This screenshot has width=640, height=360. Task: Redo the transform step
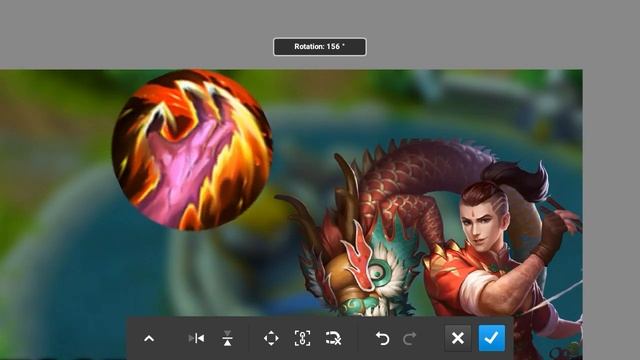(x=409, y=338)
